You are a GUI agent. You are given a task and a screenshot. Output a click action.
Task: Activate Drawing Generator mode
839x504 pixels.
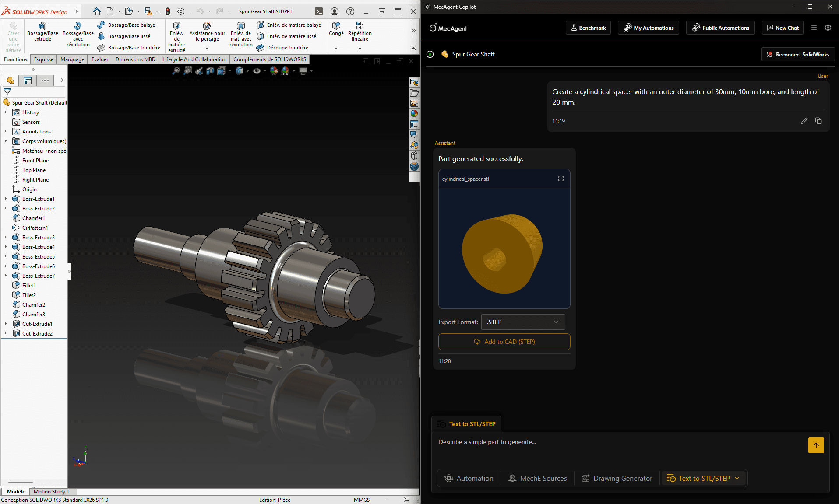pos(617,478)
